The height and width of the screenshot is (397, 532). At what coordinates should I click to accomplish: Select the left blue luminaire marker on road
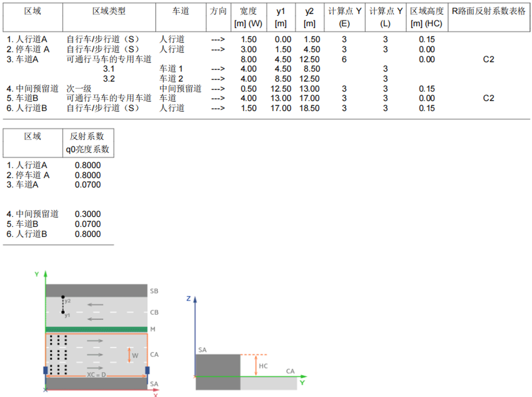[x=45, y=370]
